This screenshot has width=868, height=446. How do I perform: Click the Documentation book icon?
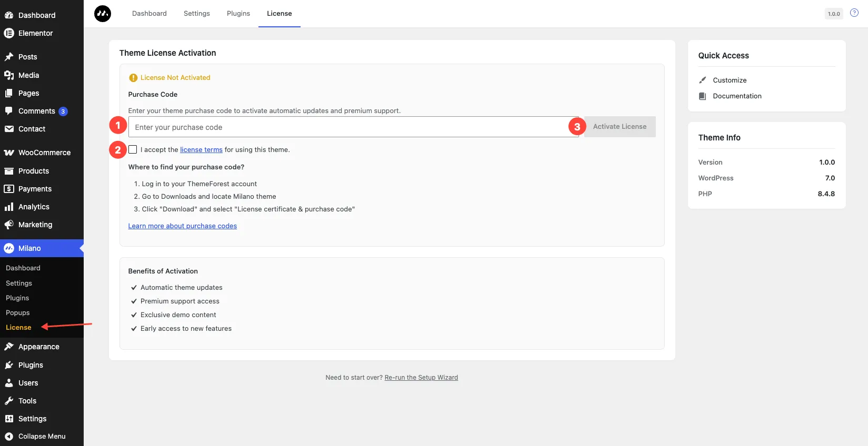(x=702, y=96)
